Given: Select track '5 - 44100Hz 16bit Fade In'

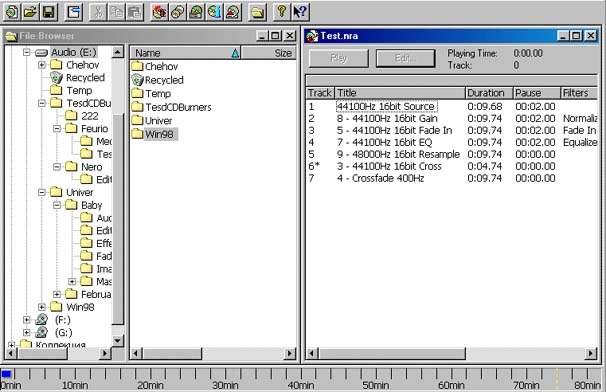Looking at the screenshot, I should click(x=394, y=130).
